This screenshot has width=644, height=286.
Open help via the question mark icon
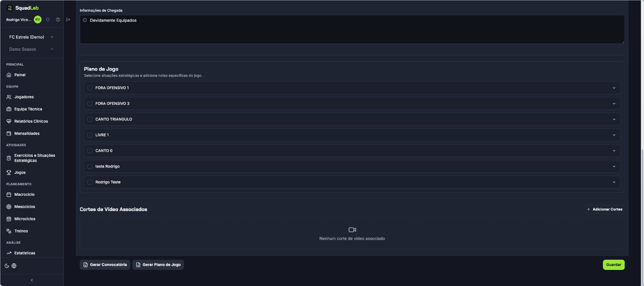coord(58,20)
